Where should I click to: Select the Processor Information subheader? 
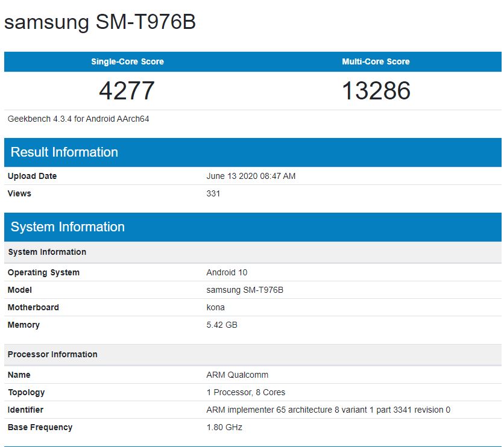click(253, 354)
